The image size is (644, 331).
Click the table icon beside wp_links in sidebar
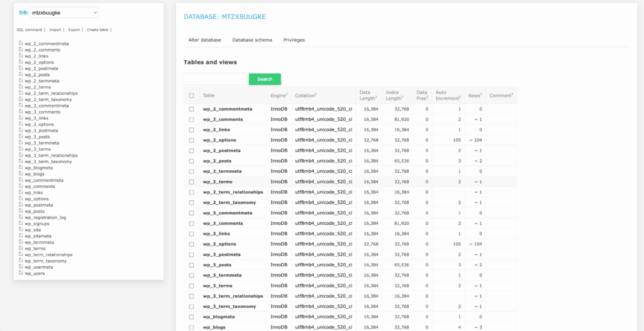(x=21, y=192)
